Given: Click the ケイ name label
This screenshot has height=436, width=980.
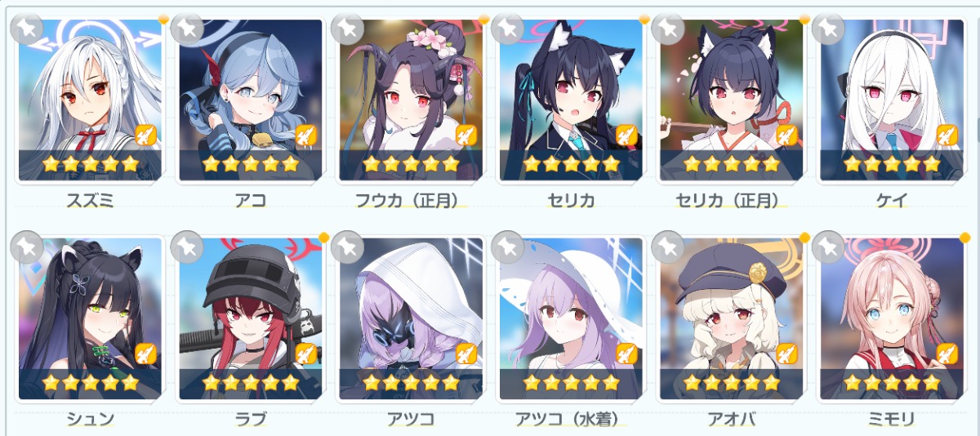Looking at the screenshot, I should pyautogui.click(x=890, y=200).
